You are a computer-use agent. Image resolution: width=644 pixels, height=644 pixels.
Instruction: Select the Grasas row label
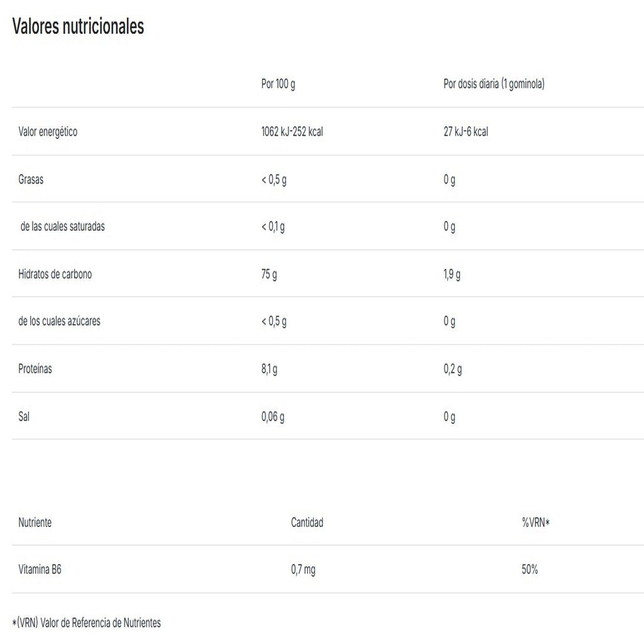[31, 179]
